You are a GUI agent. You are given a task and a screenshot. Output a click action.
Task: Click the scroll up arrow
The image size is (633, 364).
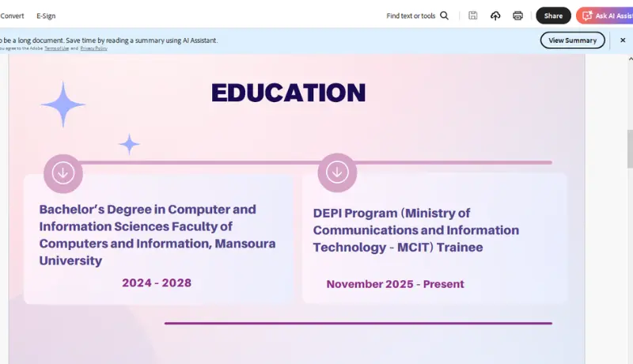tap(630, 59)
